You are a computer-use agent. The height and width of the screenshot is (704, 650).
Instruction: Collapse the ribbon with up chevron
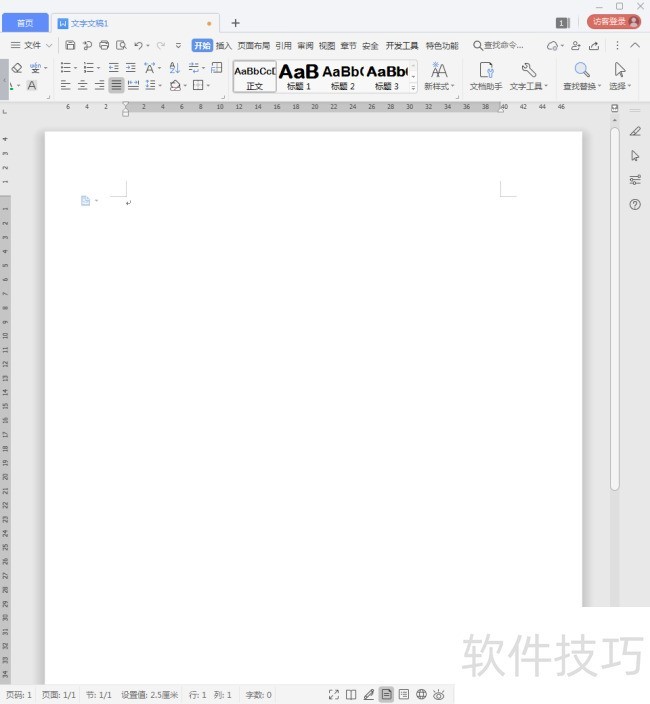click(x=635, y=45)
